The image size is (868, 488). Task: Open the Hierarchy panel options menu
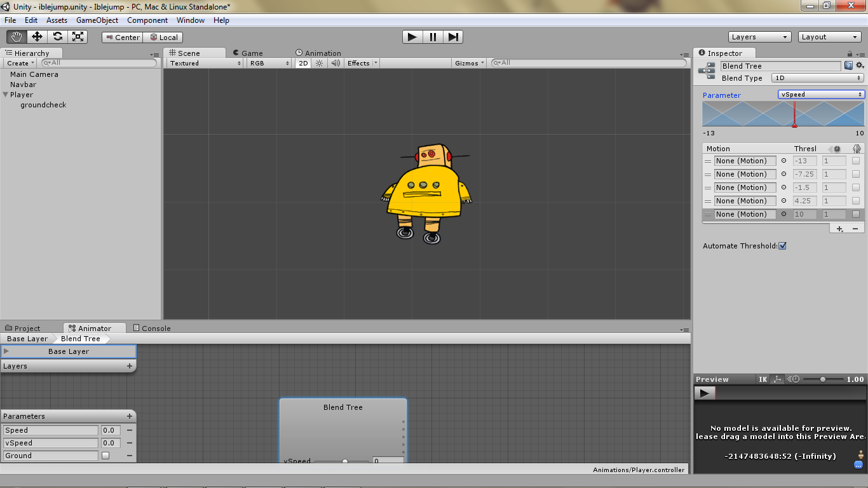click(x=156, y=55)
